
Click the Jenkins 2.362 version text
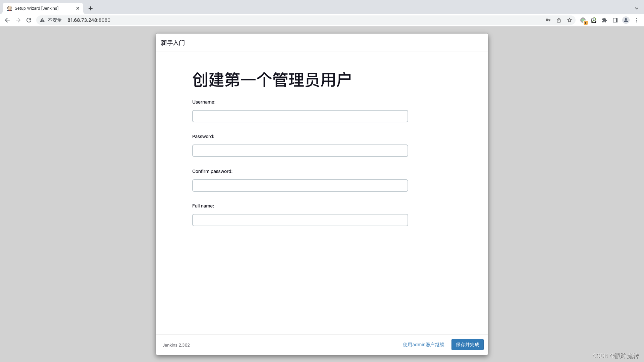[176, 345]
